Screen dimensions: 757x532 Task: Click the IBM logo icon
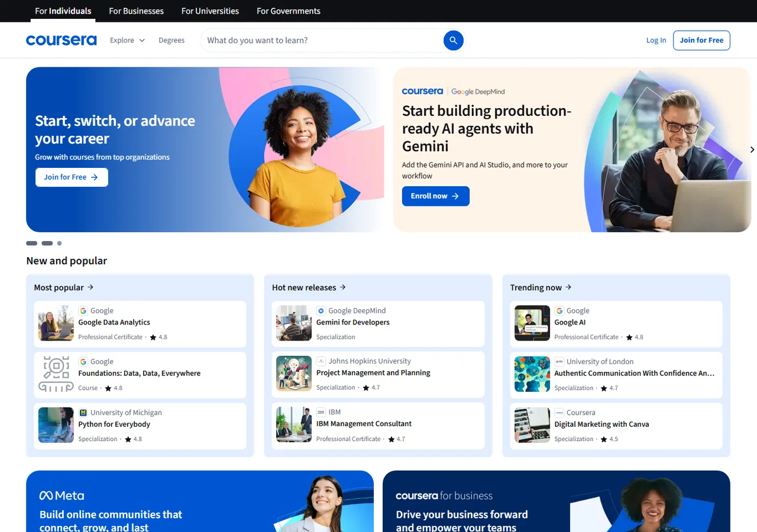(x=321, y=411)
